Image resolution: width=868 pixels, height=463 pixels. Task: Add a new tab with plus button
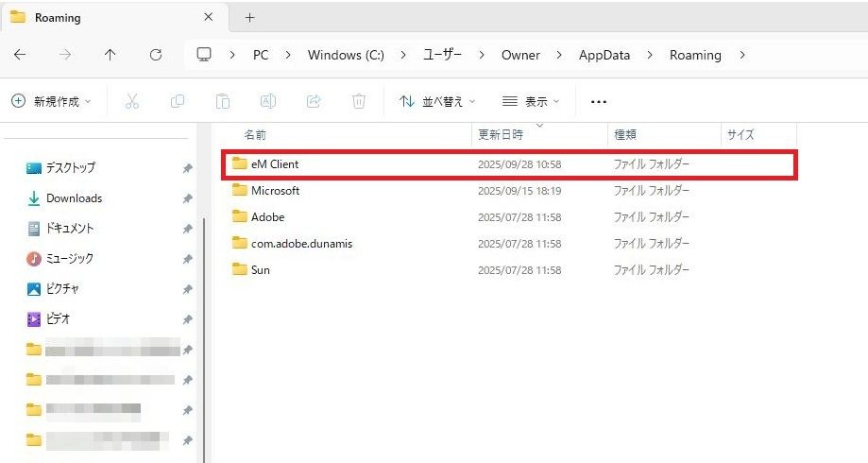(250, 17)
